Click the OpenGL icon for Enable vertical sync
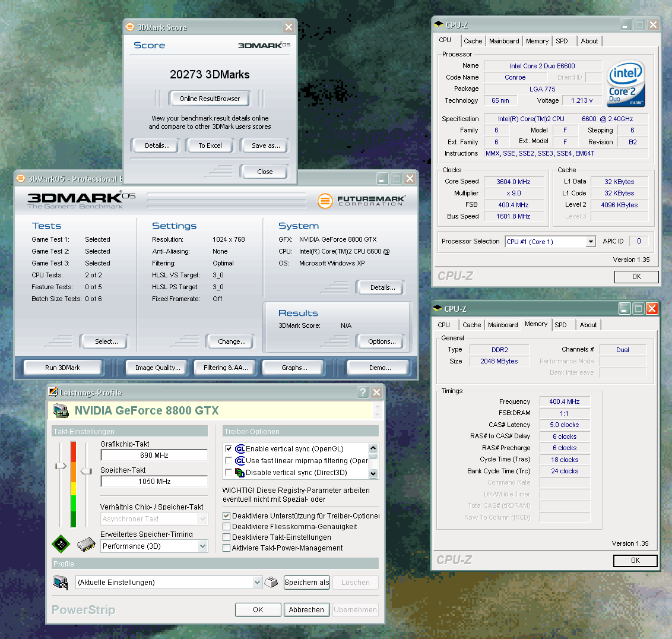Screen dimensions: 672x639 coord(240,448)
